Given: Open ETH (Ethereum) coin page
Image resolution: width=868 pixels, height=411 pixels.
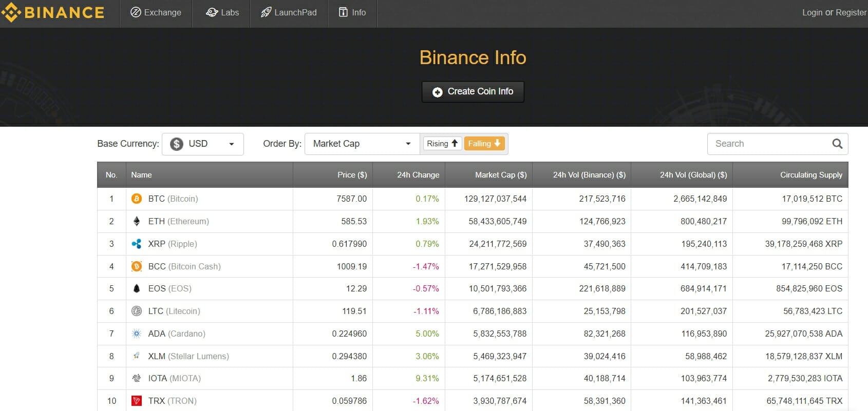Looking at the screenshot, I should [x=179, y=221].
